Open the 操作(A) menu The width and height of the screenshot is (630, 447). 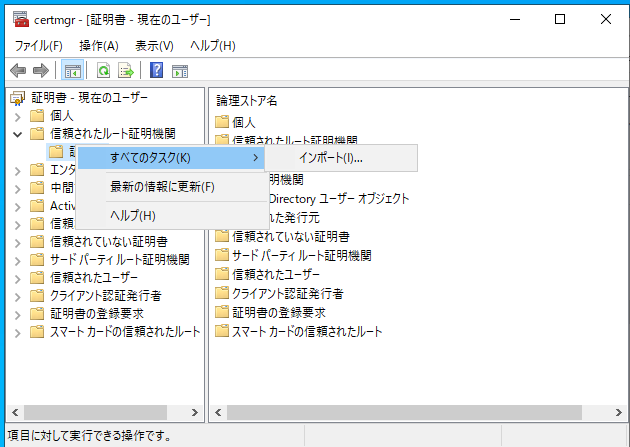tap(99, 45)
